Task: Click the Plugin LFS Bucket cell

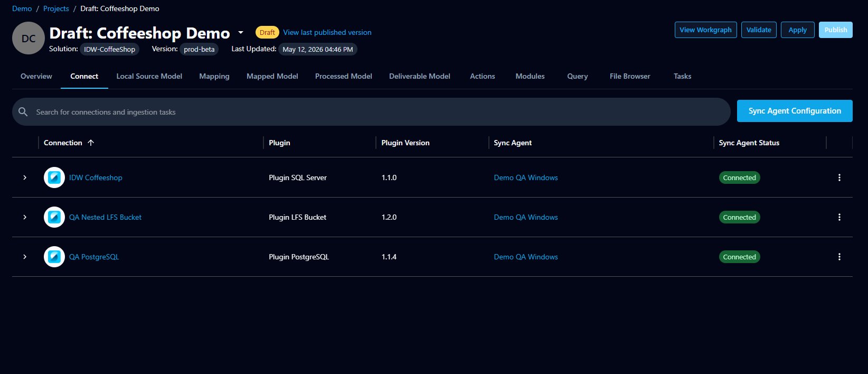Action: click(297, 217)
